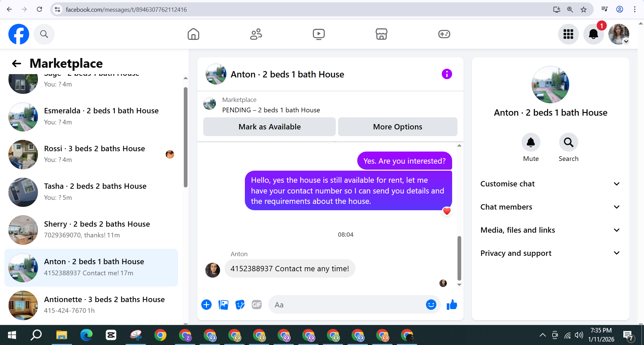Open the Windows notification center
The height and width of the screenshot is (345, 644).
[628, 335]
